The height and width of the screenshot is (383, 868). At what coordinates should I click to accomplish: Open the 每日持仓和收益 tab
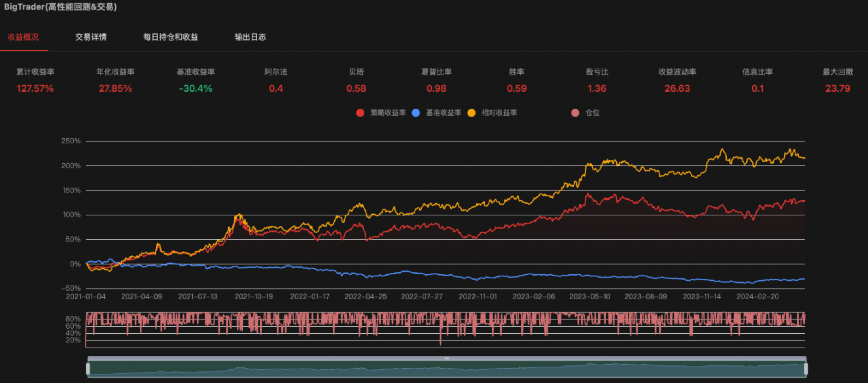pyautogui.click(x=170, y=37)
